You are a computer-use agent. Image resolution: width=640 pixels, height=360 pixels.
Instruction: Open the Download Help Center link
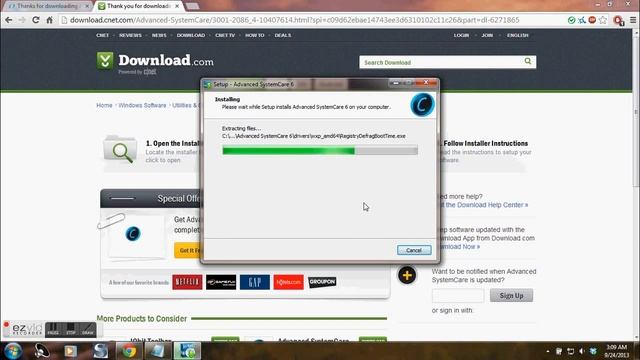(x=484, y=205)
